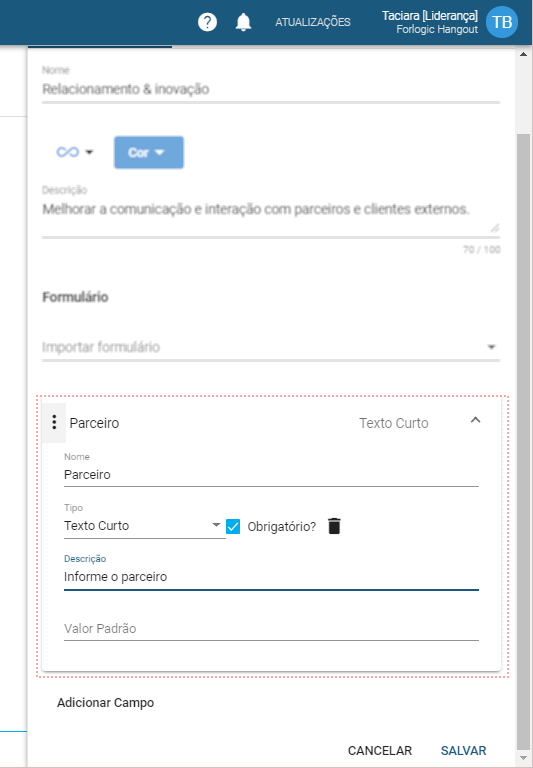Focus the Valor Padrão input field

[x=271, y=629]
